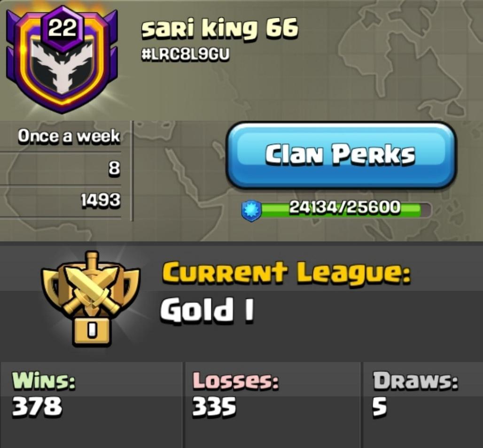
Task: Select the 1493 stat row
Action: click(60, 201)
